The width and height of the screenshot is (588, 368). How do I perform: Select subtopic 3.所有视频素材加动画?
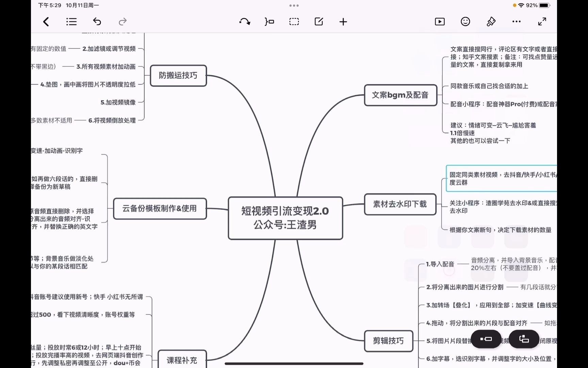(x=106, y=67)
